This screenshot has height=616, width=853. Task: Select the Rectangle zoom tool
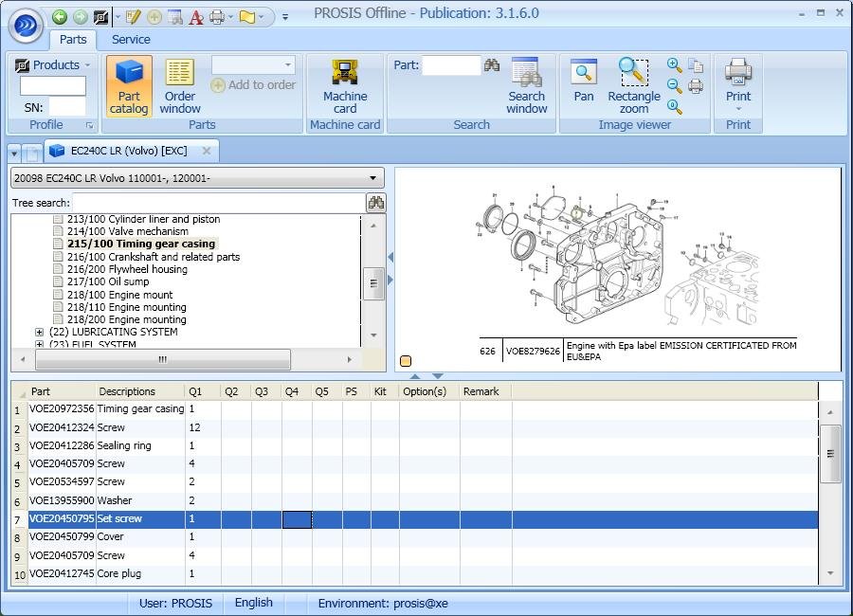point(634,86)
